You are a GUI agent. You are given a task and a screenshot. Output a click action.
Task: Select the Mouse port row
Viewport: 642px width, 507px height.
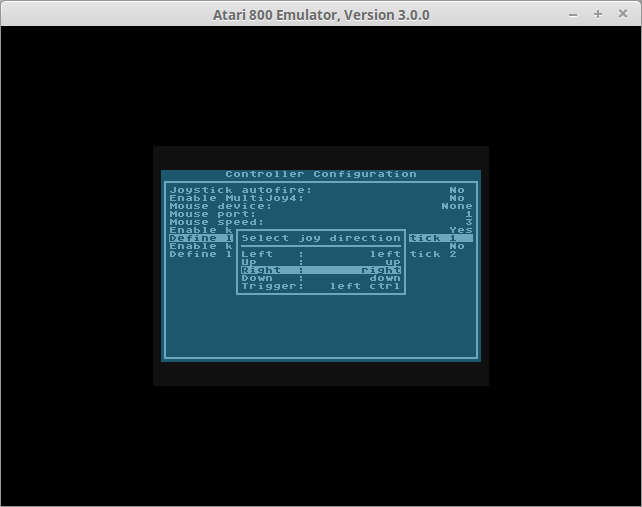point(321,214)
